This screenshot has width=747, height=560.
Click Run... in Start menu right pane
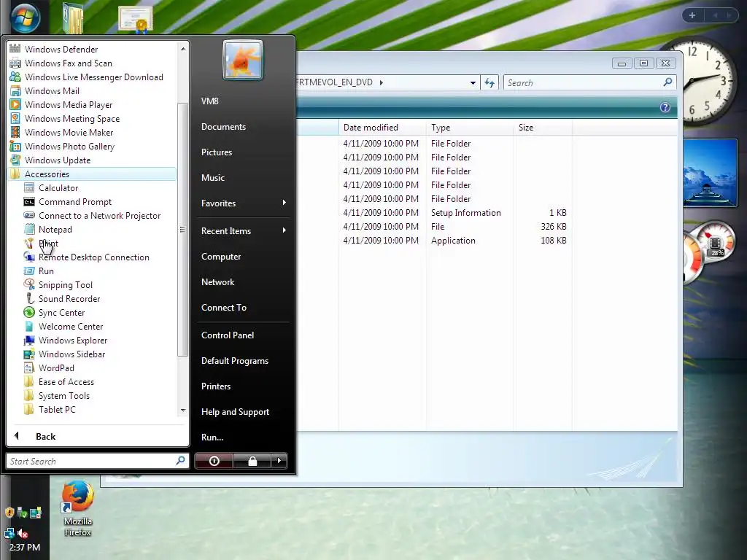pyautogui.click(x=212, y=437)
